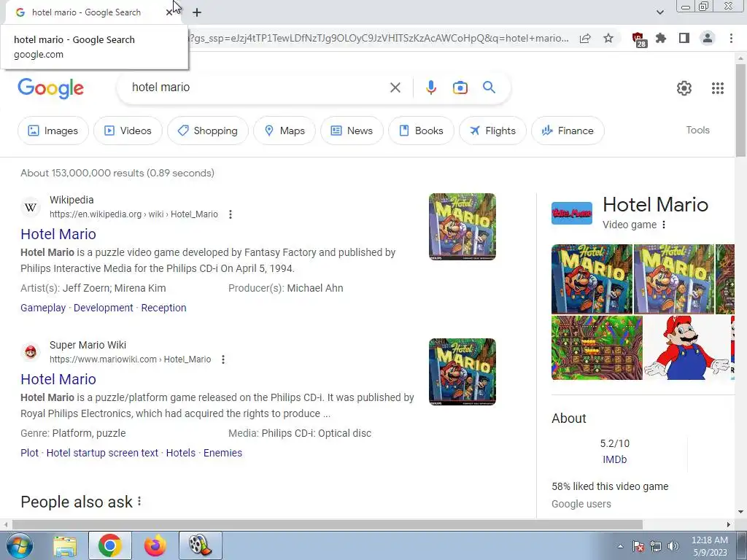Click the Super Mario Wiki favicon
This screenshot has height=560, width=747.
click(31, 352)
